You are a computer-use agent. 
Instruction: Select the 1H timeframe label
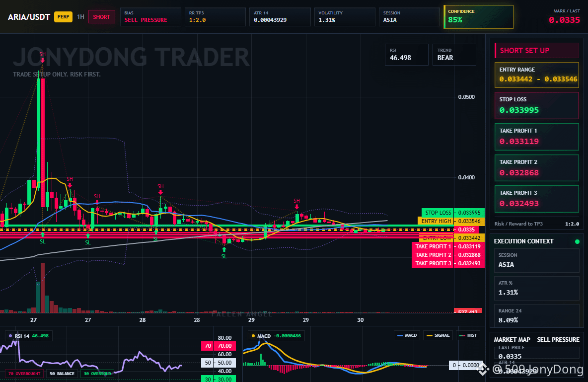(80, 17)
